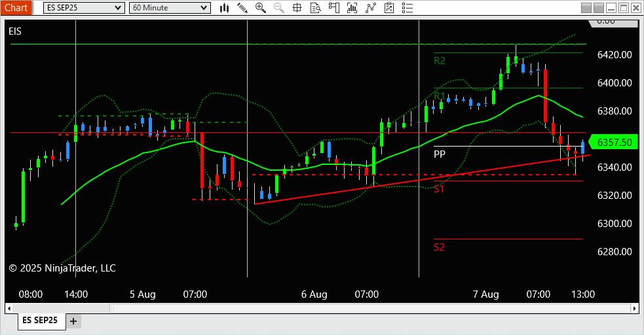Click the R2 pivot label
Screen dimensions: 644x335
click(x=440, y=61)
